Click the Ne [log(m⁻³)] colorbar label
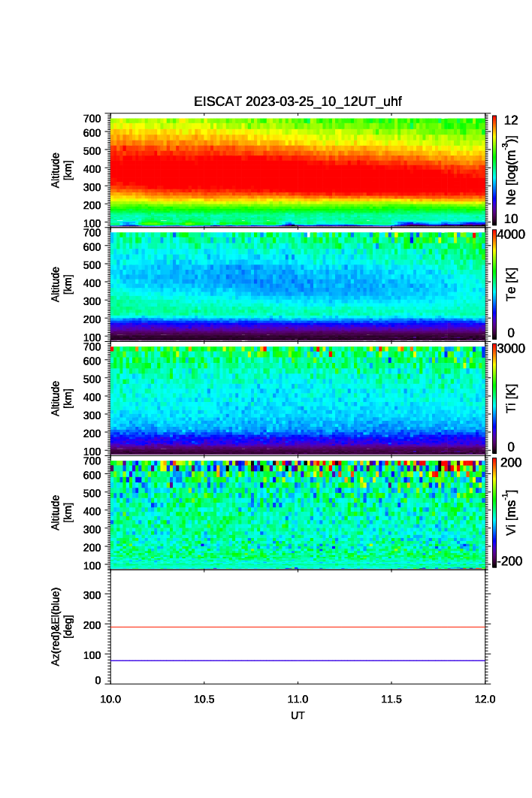Viewport: 532px width, 798px height. (x=512, y=170)
